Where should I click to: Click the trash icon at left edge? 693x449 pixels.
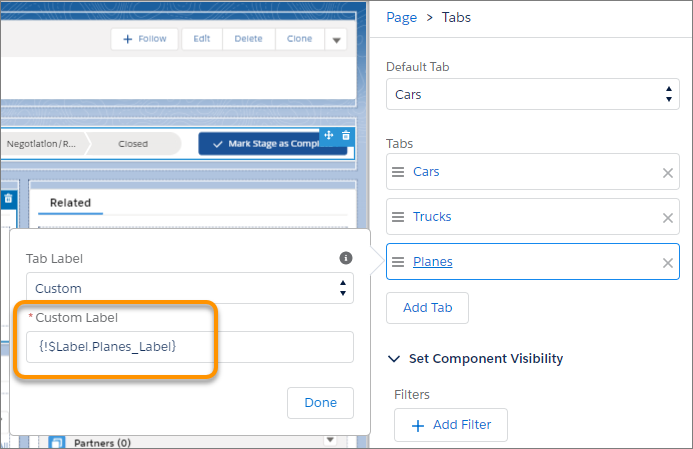click(8, 199)
